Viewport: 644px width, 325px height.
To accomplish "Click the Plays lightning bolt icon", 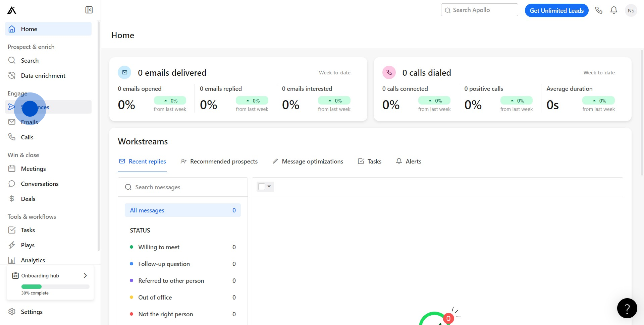I will 12,245.
